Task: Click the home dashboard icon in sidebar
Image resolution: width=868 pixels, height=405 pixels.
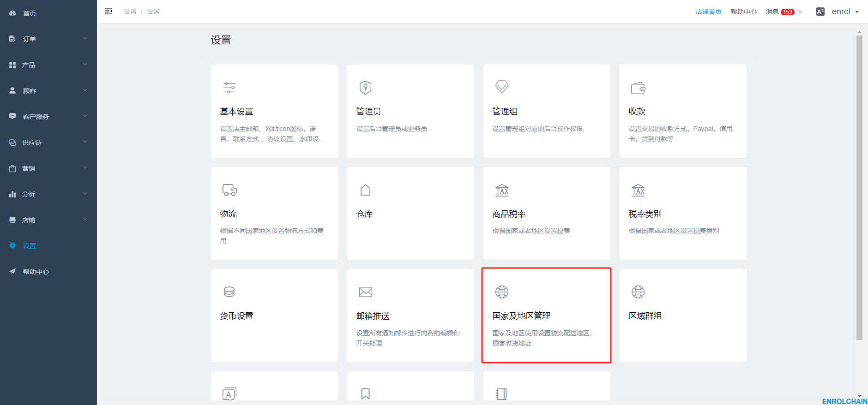Action: (12, 13)
